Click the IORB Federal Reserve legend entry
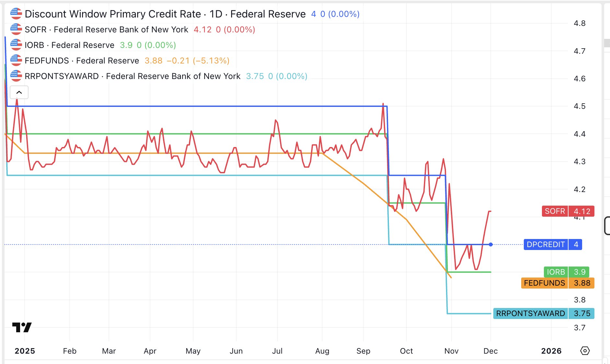The image size is (610, 364). click(x=69, y=45)
